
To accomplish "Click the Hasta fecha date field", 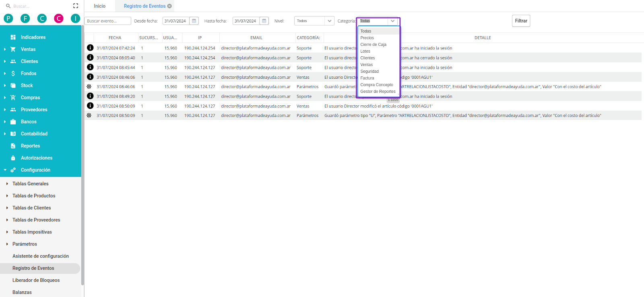I will [x=246, y=21].
